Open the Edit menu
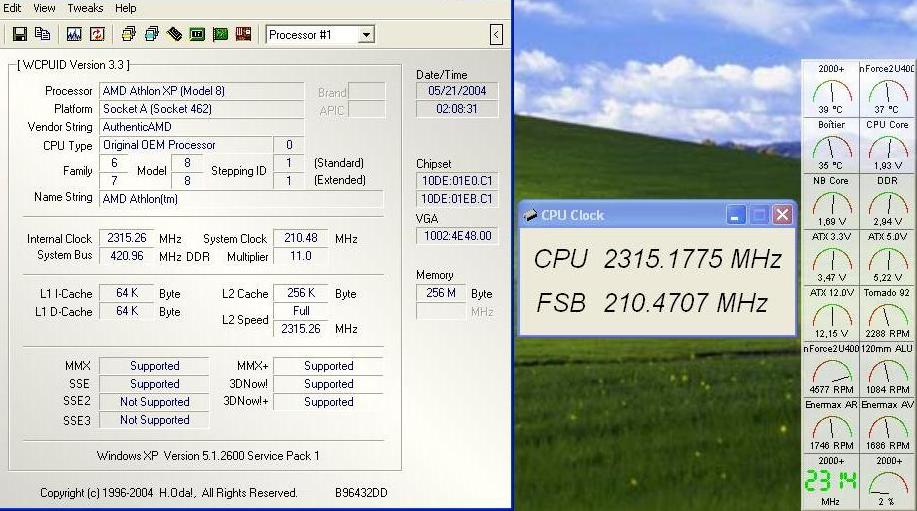The image size is (917, 511). click(12, 8)
